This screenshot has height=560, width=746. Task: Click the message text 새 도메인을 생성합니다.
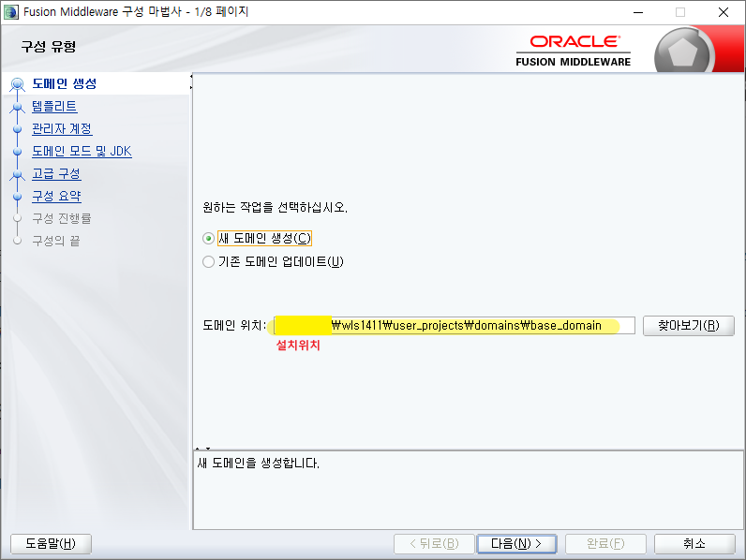(259, 463)
